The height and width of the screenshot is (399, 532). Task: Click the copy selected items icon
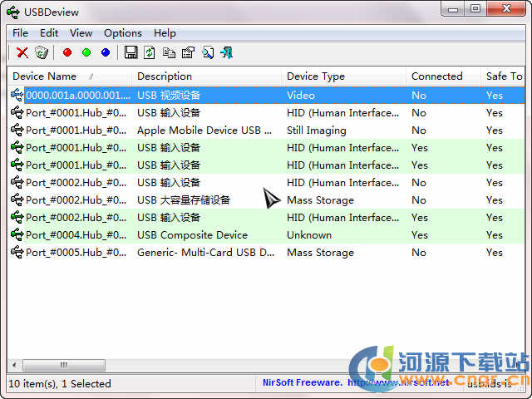[x=169, y=52]
